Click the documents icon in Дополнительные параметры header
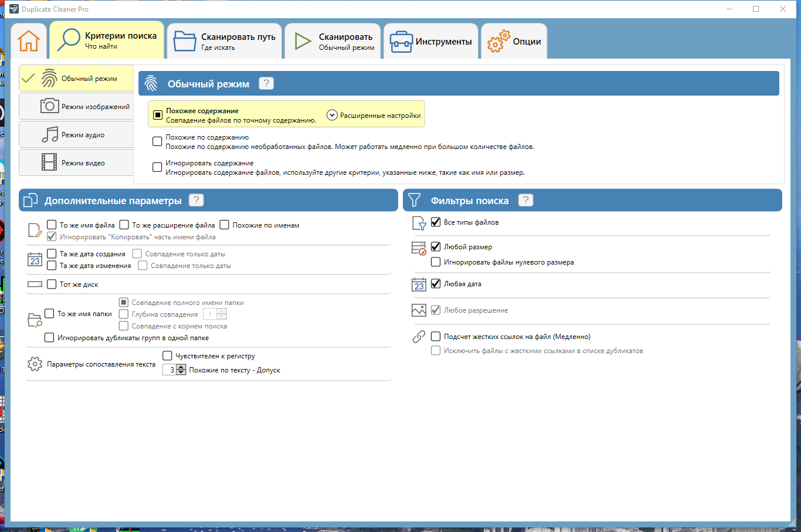The width and height of the screenshot is (801, 532). (30, 201)
